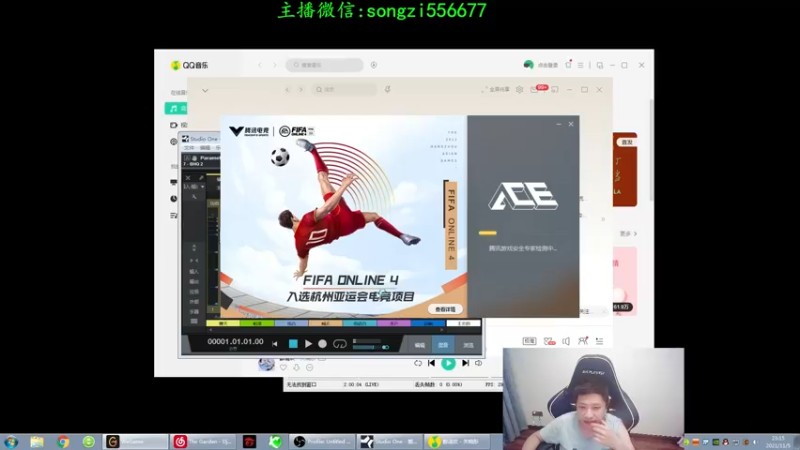Open the QQ Music main menu
The height and width of the screenshot is (450, 800).
pyautogui.click(x=581, y=65)
